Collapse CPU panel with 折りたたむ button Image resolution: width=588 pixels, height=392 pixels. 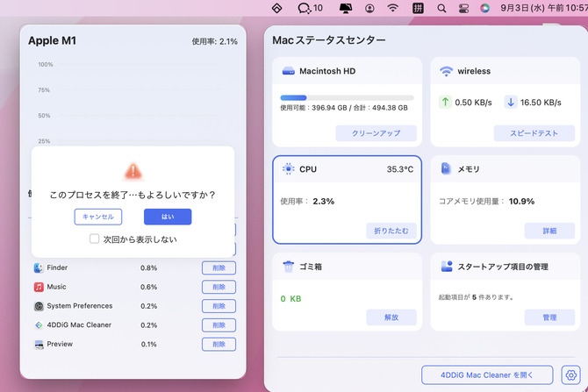coord(391,231)
